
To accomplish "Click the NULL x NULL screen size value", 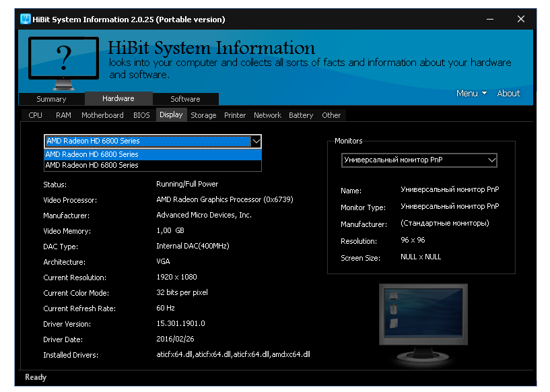I will pyautogui.click(x=421, y=257).
